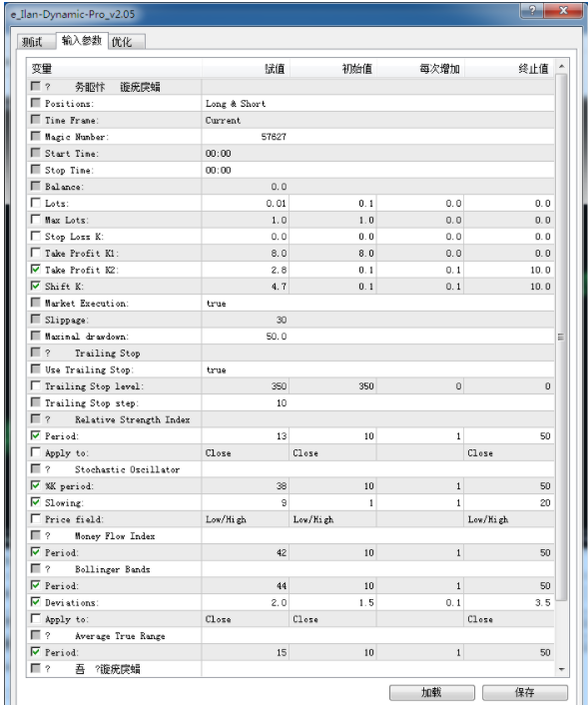
Task: Open the 优化 tab
Action: tap(126, 42)
